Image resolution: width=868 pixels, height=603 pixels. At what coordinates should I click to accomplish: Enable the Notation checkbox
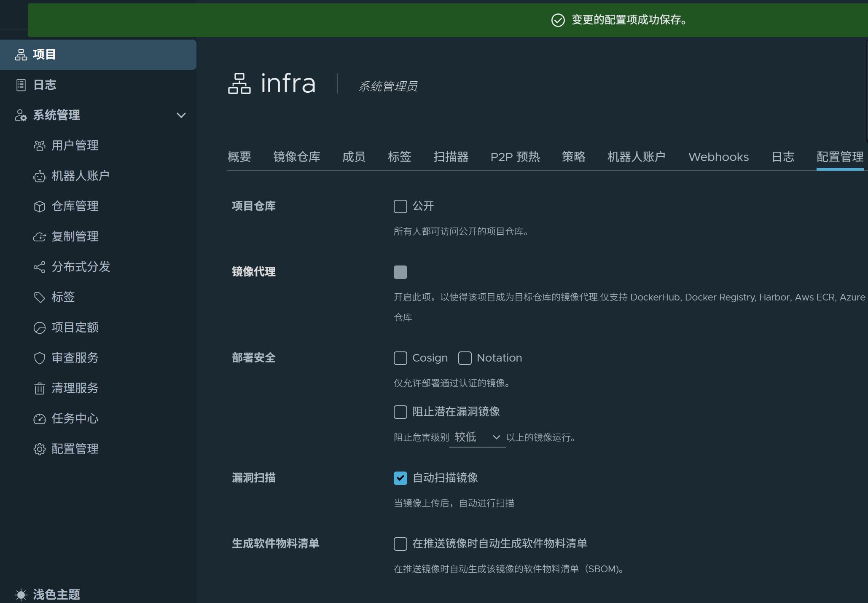point(465,358)
